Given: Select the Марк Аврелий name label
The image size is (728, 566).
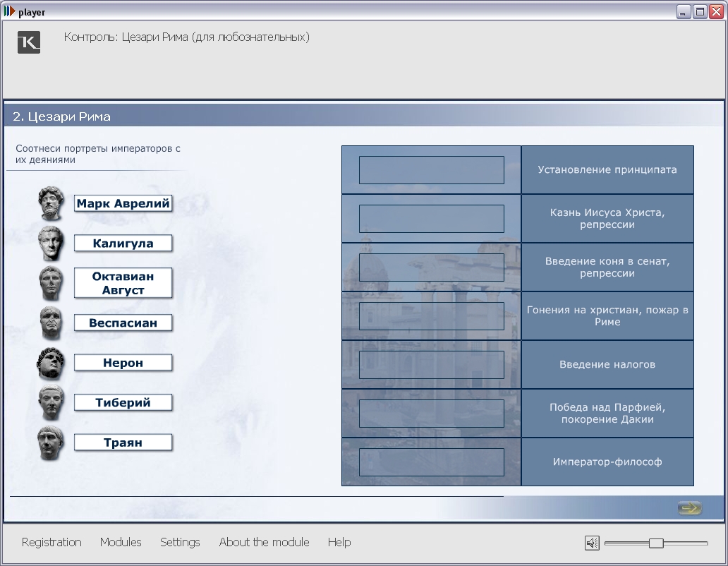Looking at the screenshot, I should 123,203.
